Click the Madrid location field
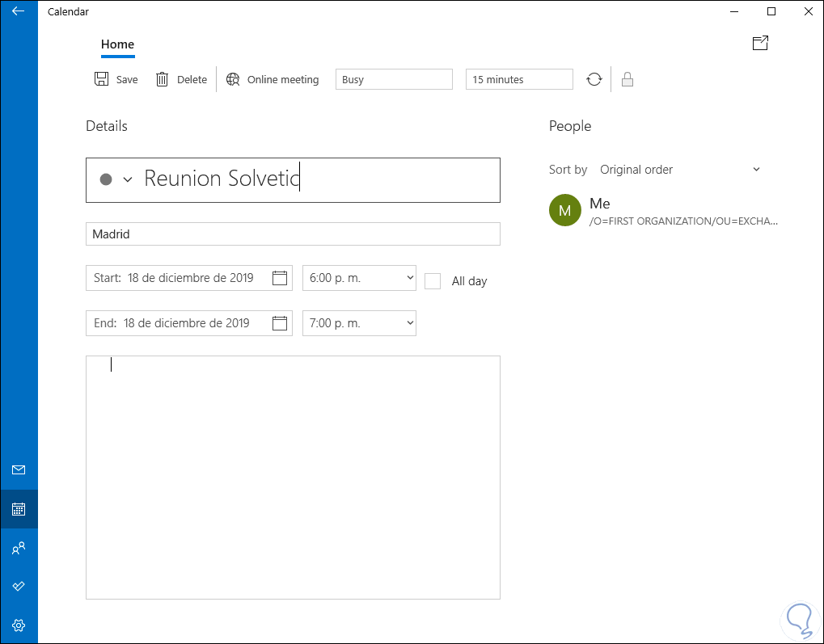 (x=293, y=234)
